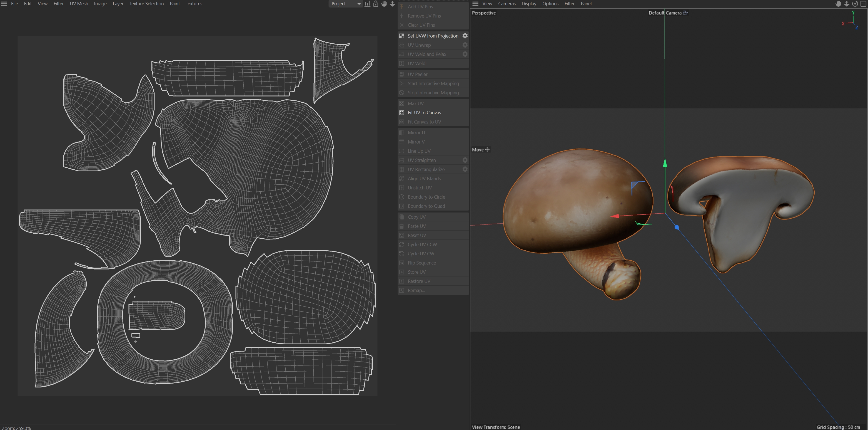Click the UV editor pan hand icon
Image resolution: width=868 pixels, height=430 pixels.
coord(384,4)
